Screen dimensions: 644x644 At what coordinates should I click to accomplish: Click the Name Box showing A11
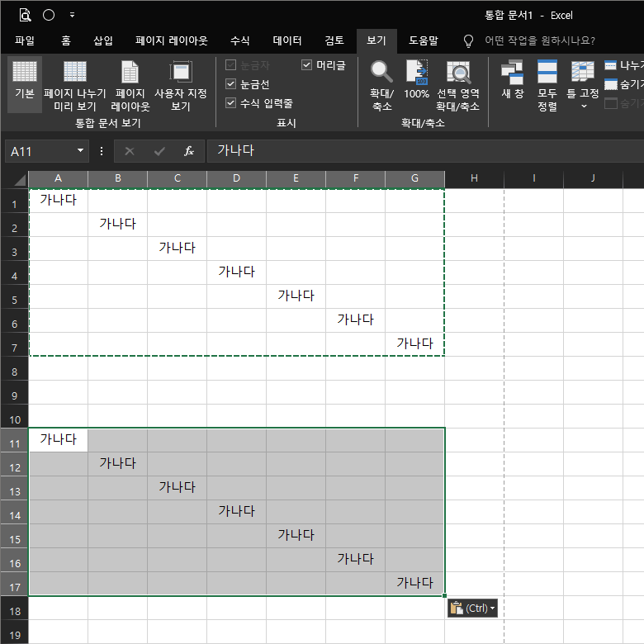click(40, 152)
